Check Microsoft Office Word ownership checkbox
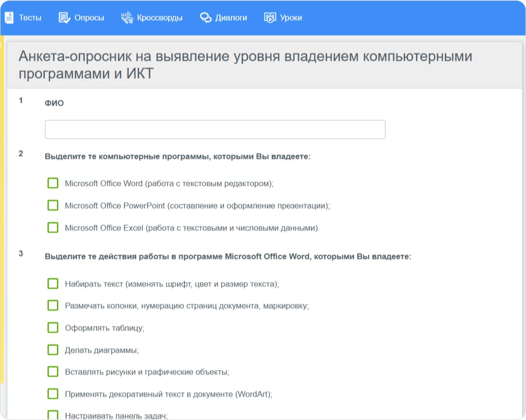This screenshot has height=420, width=526. (x=53, y=183)
